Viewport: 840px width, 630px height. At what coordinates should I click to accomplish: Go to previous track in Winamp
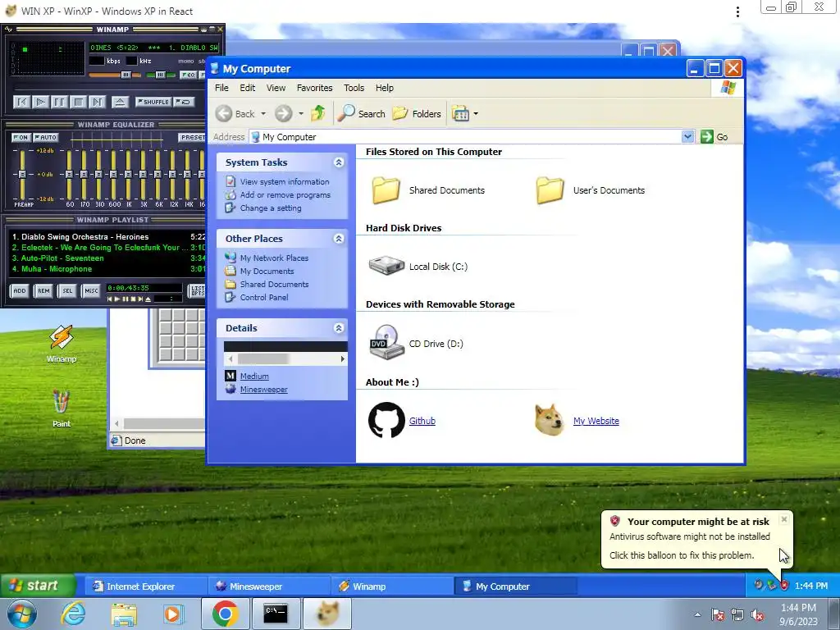[x=21, y=102]
